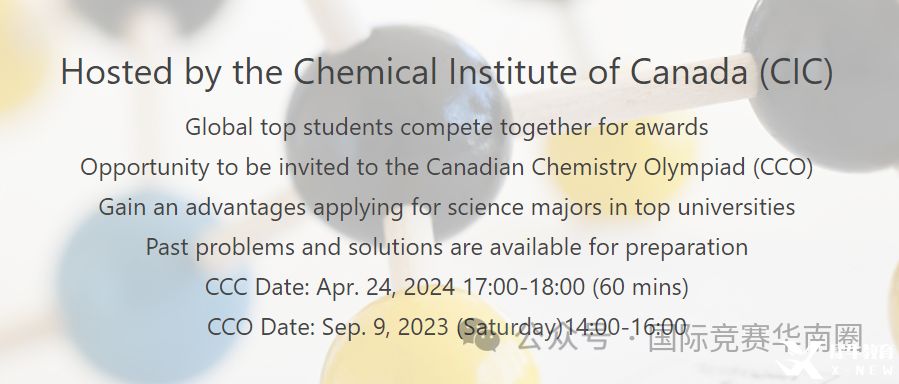The width and height of the screenshot is (899, 384).
Task: Click the time range 17:00-18:00
Action: pyautogui.click(x=523, y=287)
